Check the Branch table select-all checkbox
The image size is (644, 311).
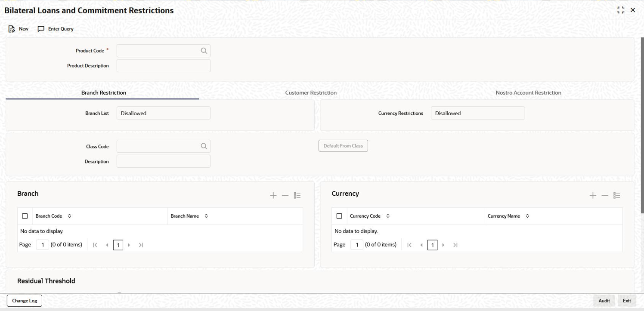25,216
